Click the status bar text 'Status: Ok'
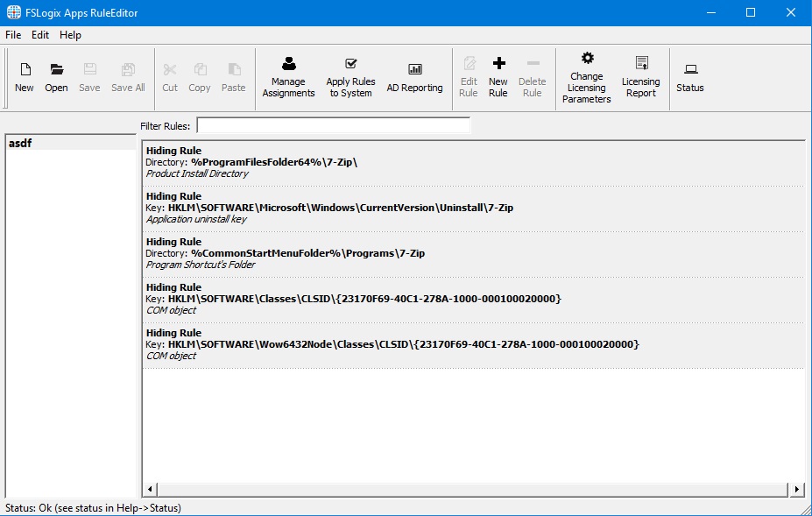This screenshot has width=812, height=516. tap(93, 508)
